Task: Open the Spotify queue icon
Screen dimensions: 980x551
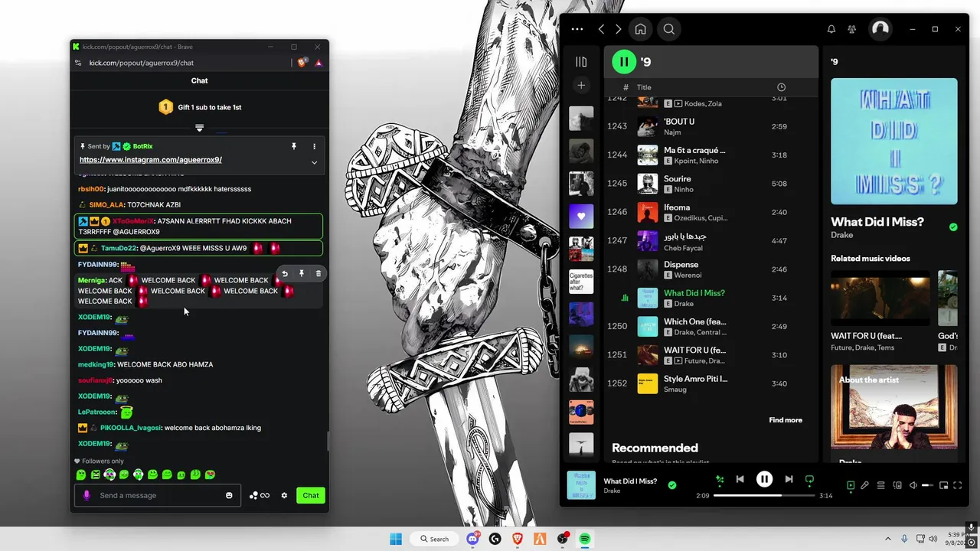Action: coord(881,485)
